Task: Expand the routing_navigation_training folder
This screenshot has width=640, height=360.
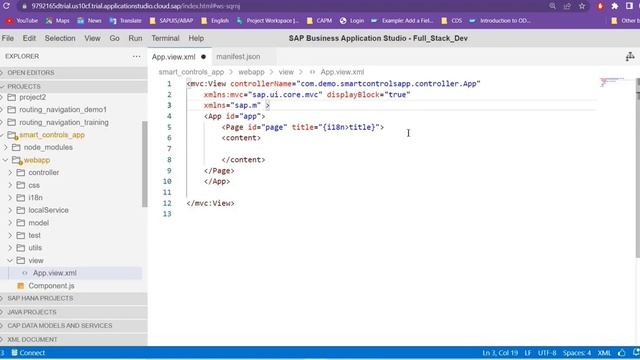Action: (x=64, y=122)
